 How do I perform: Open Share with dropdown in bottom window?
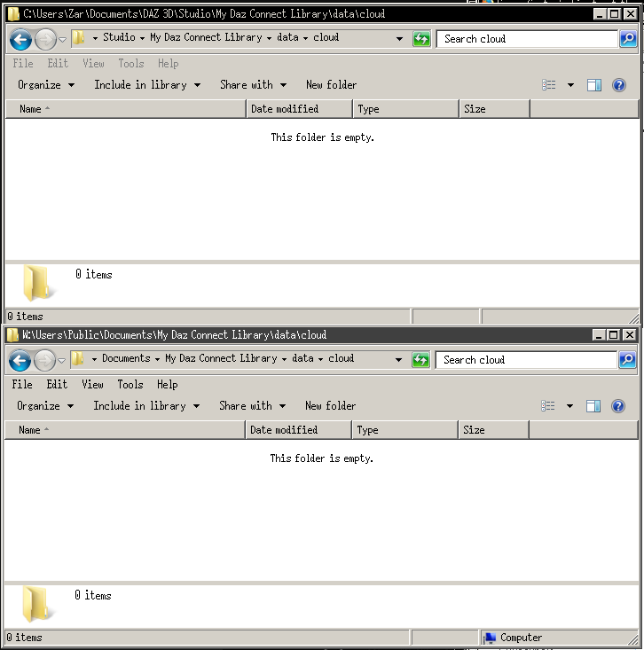point(253,406)
